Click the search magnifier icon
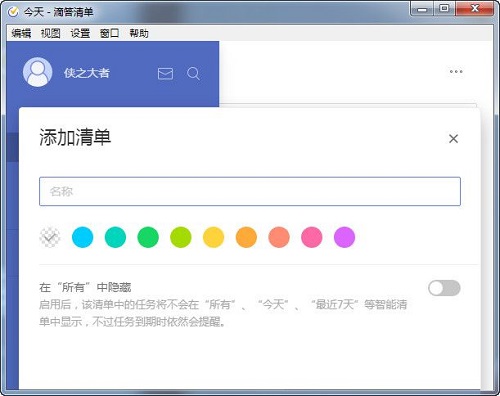Screen dimensions: 500x396 193,74
